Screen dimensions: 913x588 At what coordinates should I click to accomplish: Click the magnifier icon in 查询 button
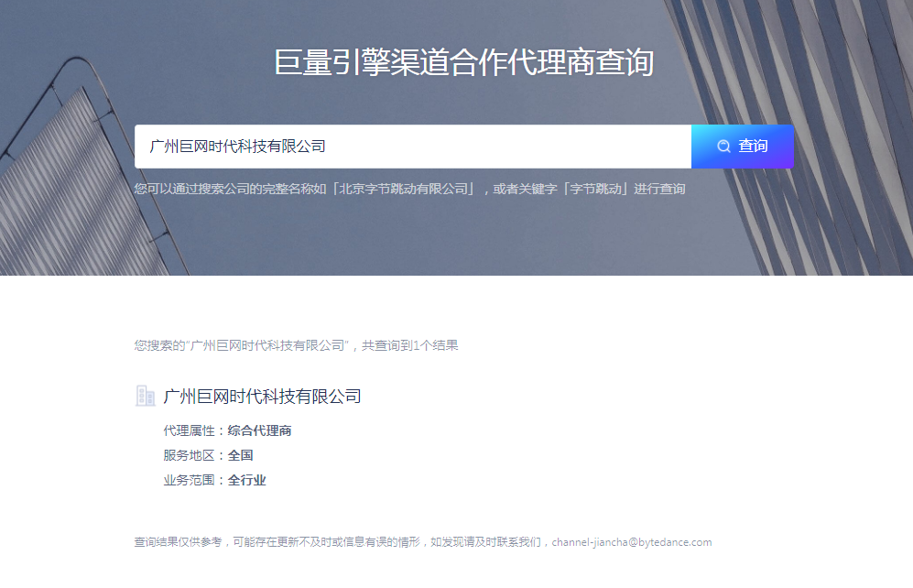pyautogui.click(x=723, y=147)
